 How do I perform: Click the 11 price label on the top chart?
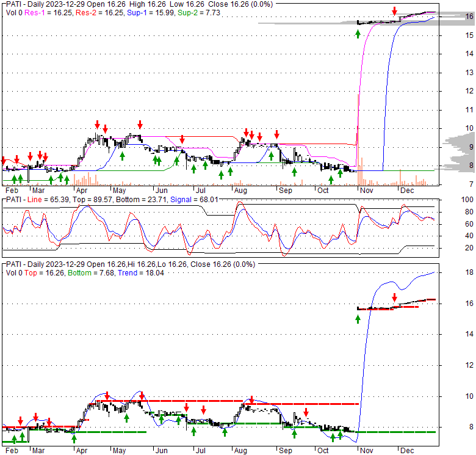[469, 110]
